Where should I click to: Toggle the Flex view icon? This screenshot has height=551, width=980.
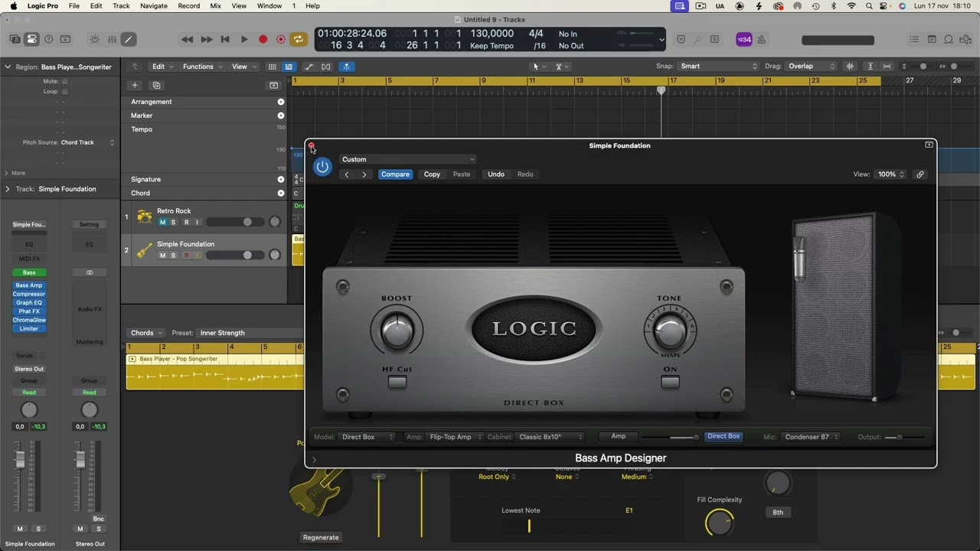click(x=326, y=67)
